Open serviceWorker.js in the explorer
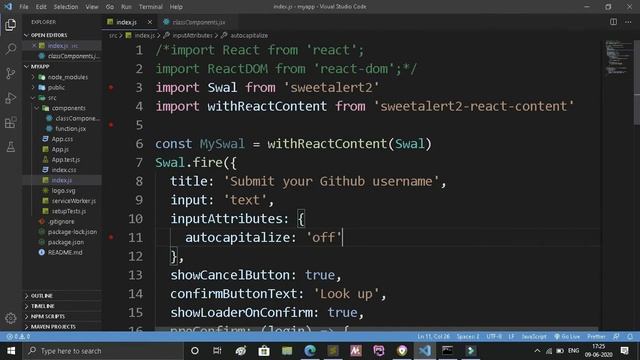The width and height of the screenshot is (640, 360). [73, 201]
